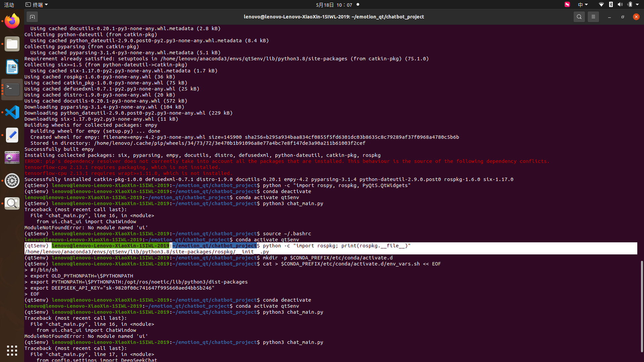Open the Wi-Fi network indicator
The height and width of the screenshot is (362, 644).
click(x=601, y=5)
